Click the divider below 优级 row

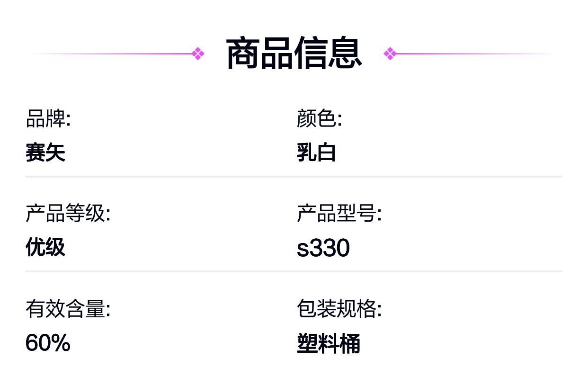(x=294, y=271)
